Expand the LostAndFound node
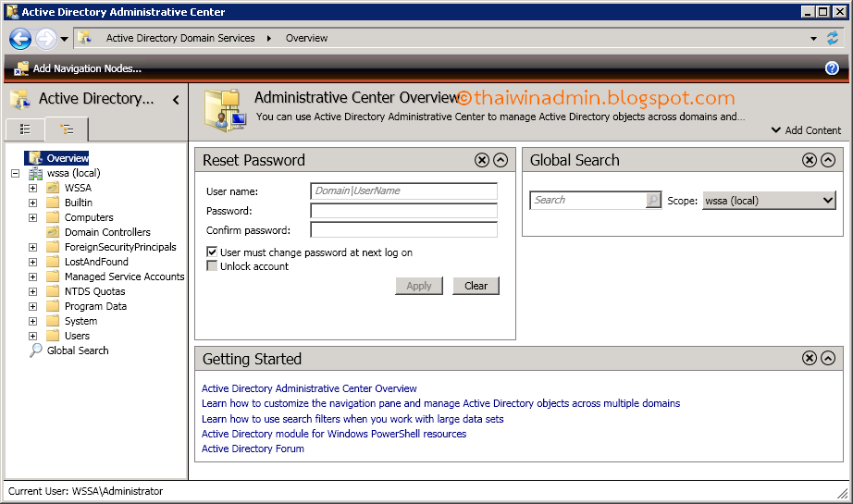 pos(32,262)
